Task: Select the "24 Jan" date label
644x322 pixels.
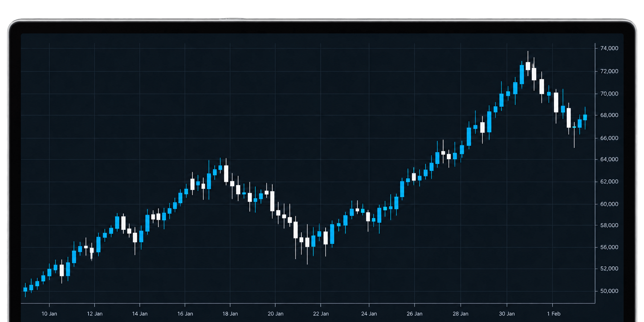Action: (369, 314)
